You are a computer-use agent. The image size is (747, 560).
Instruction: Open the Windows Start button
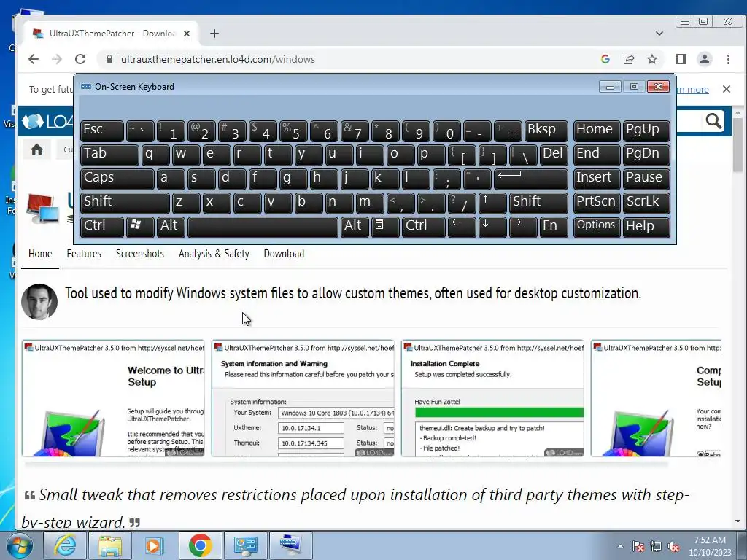[x=19, y=545]
